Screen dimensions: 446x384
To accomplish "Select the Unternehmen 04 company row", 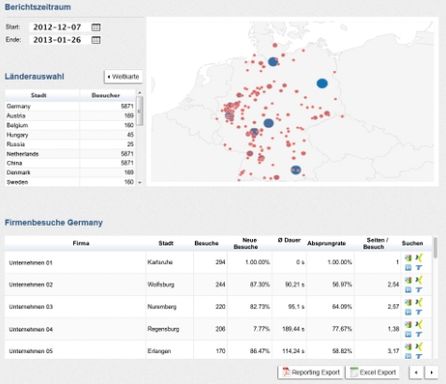I will click(x=218, y=329).
